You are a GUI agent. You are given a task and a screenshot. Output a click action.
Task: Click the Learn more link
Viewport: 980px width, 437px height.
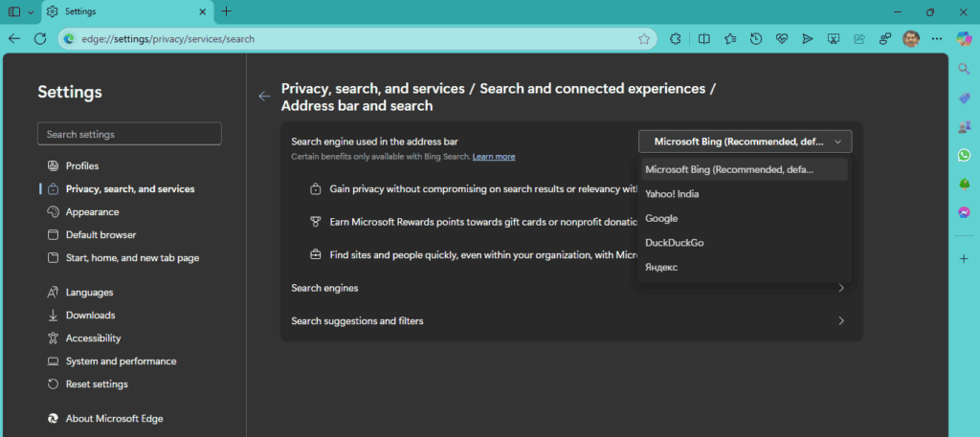click(x=494, y=157)
